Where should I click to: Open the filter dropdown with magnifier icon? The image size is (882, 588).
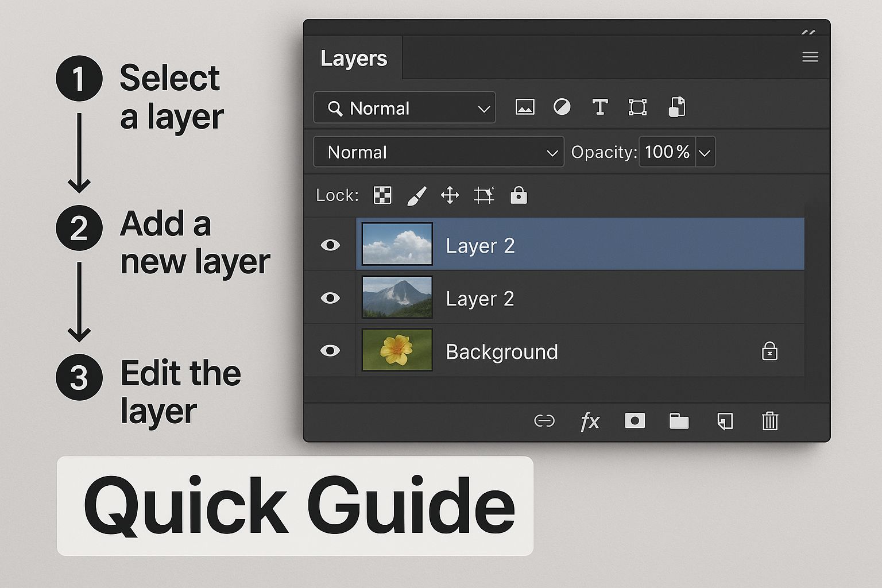tap(404, 108)
